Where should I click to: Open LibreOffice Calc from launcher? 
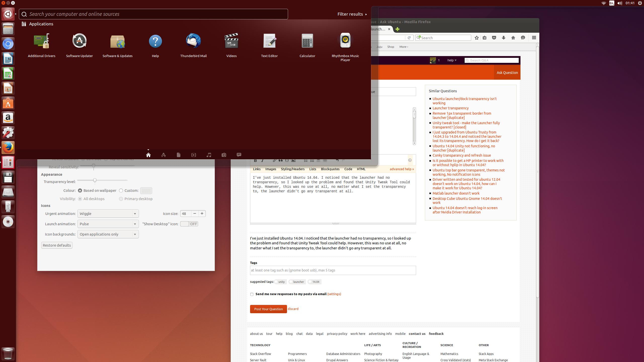tap(8, 73)
